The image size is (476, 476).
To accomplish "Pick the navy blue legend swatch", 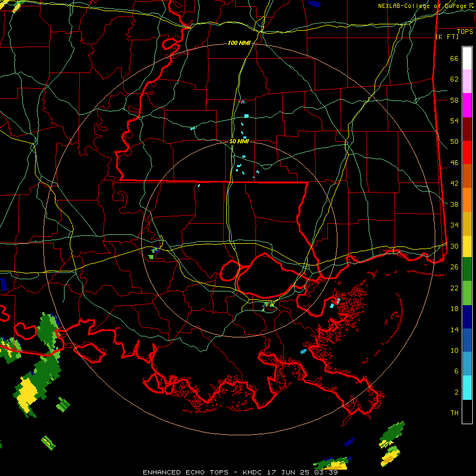I will pyautogui.click(x=467, y=317).
